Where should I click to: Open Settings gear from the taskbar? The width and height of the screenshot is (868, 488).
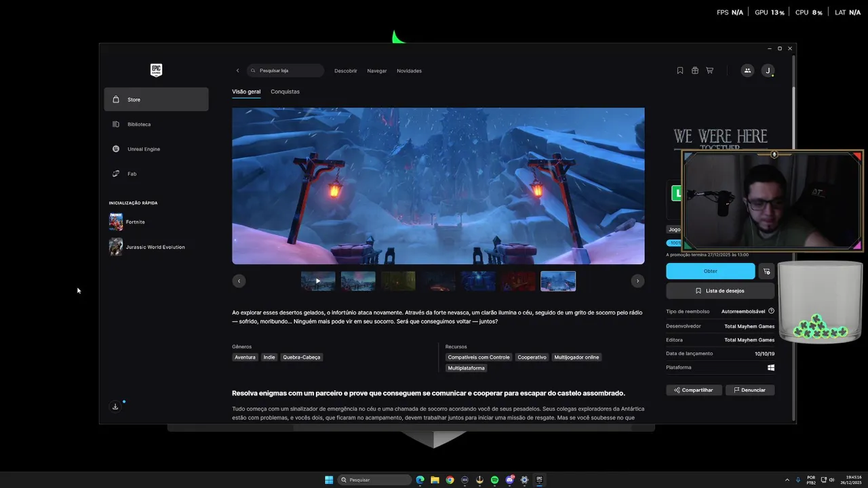[524, 480]
